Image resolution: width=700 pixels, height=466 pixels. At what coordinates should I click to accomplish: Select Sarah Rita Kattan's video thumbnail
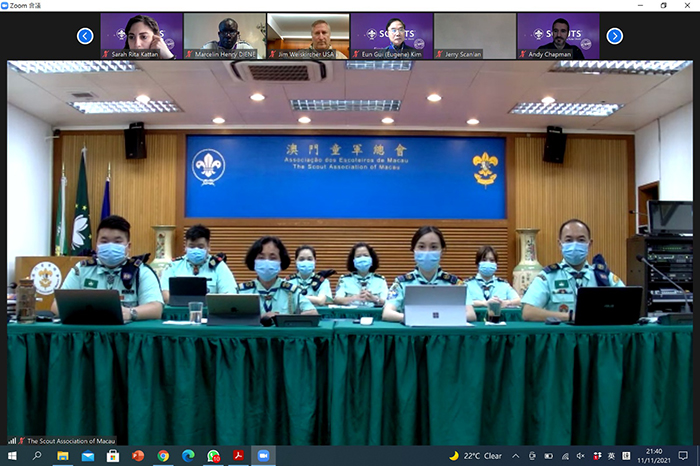[142, 36]
